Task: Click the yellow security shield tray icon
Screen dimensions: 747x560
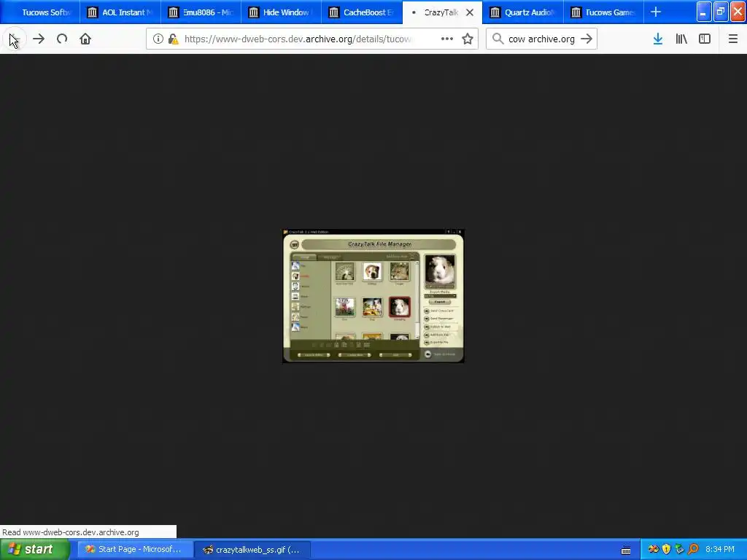Action: click(667, 549)
